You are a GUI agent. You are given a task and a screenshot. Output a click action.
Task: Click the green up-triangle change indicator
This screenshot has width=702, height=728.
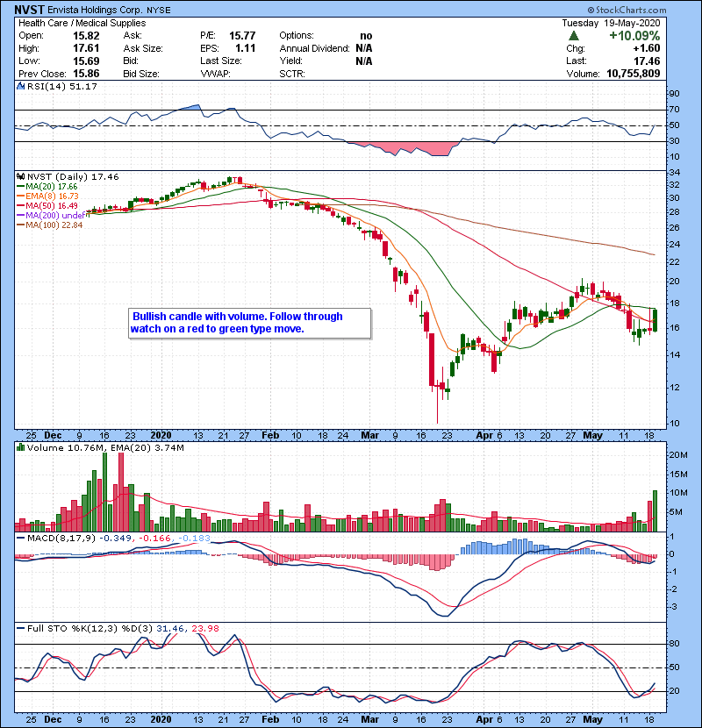[x=574, y=36]
